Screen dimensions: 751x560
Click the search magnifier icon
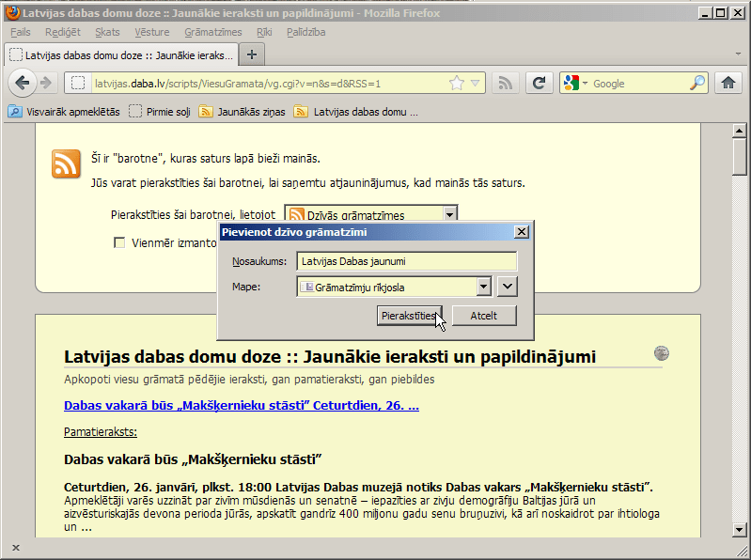tap(697, 84)
